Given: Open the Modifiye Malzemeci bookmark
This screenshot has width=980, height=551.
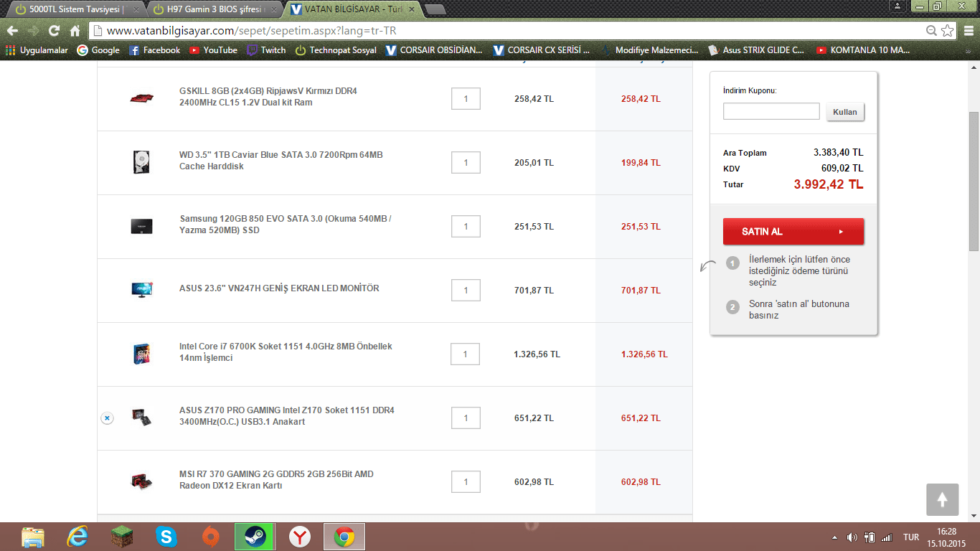Looking at the screenshot, I should [649, 50].
